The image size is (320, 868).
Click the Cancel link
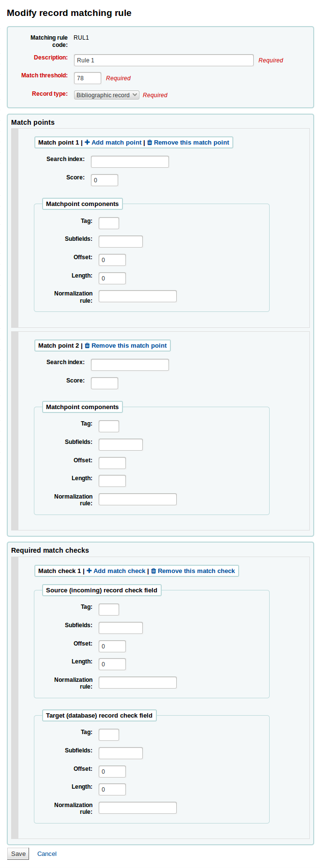click(x=47, y=854)
